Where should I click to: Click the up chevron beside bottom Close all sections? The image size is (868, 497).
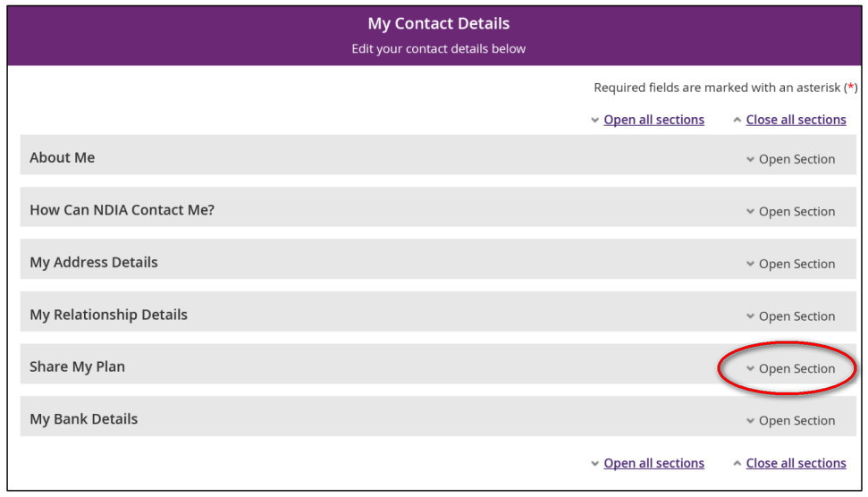coord(737,463)
